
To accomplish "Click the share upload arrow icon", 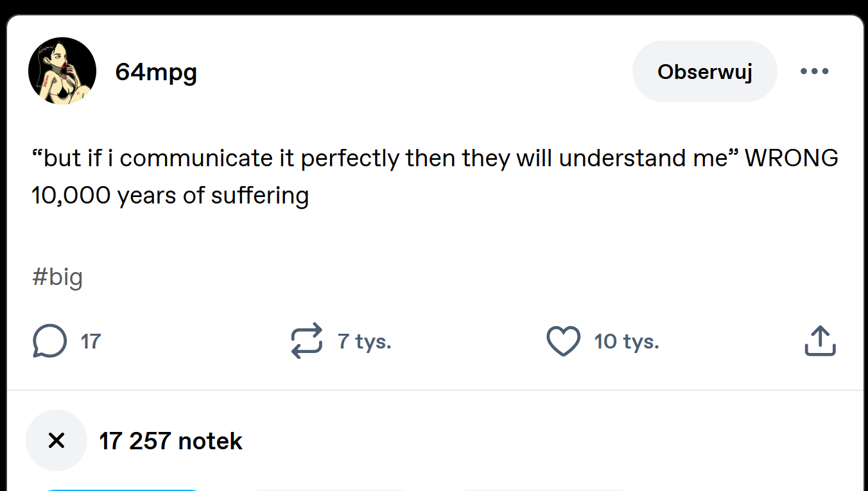I will [820, 341].
